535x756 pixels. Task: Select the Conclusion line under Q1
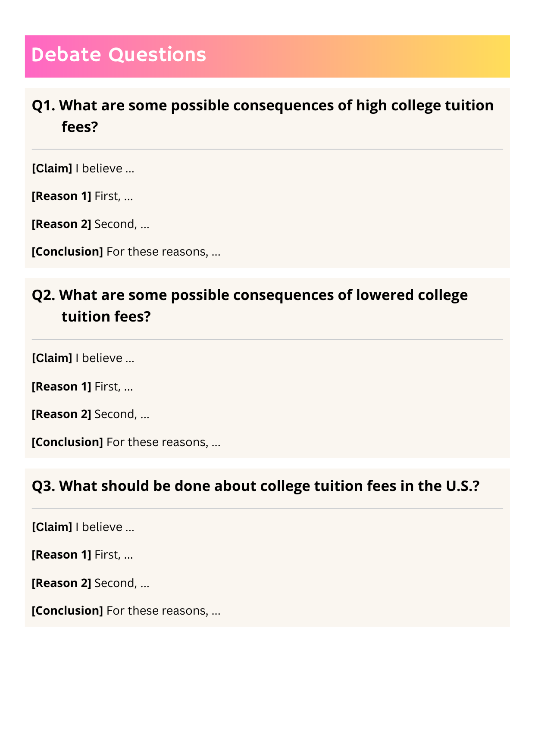point(126,252)
